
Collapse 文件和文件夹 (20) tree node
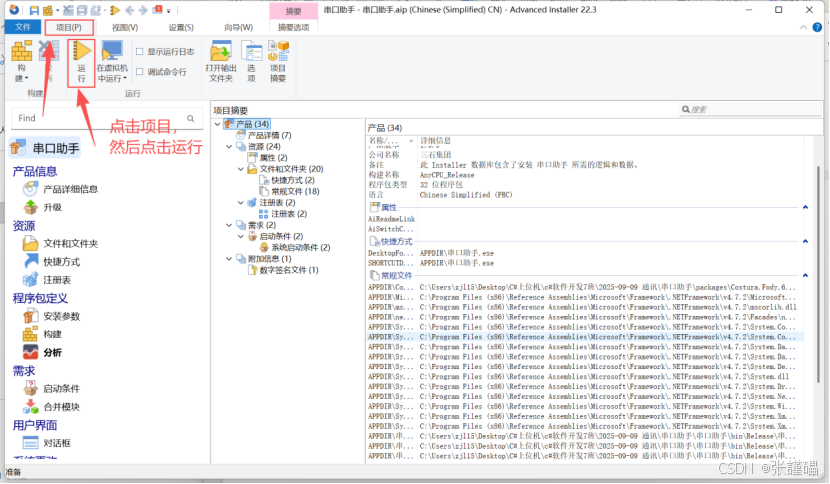(241, 169)
